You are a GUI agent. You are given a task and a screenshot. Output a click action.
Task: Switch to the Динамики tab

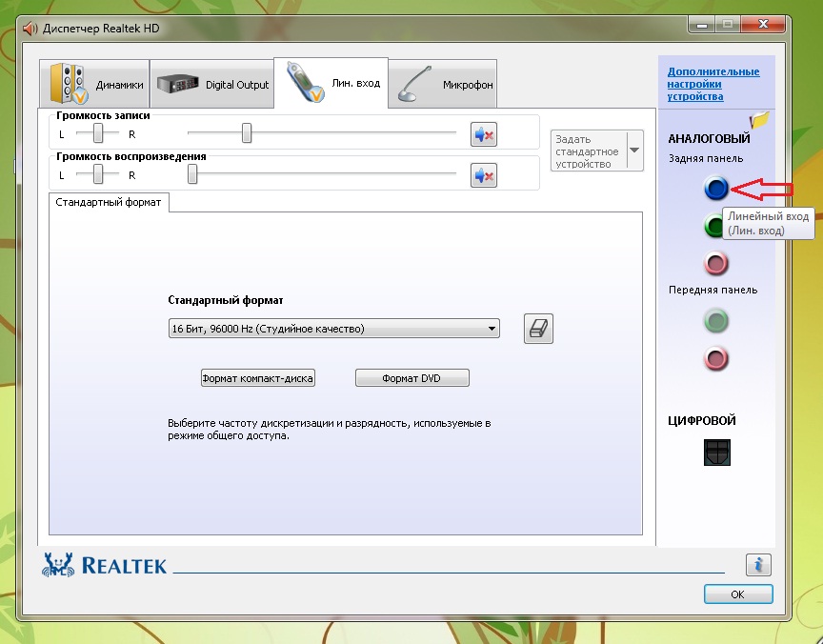94,84
